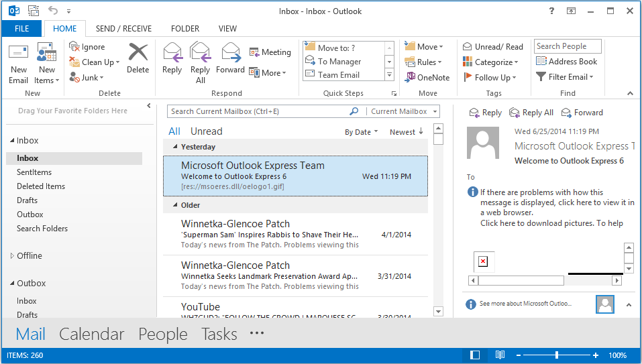The height and width of the screenshot is (364, 642).
Task: Click the search magnifier icon
Action: (x=354, y=111)
